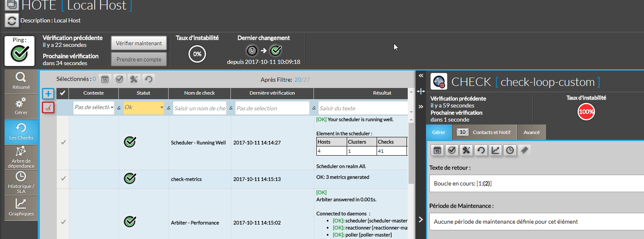Click the calendar icon in the check toolbar
This screenshot has width=644, height=239.
437,150
